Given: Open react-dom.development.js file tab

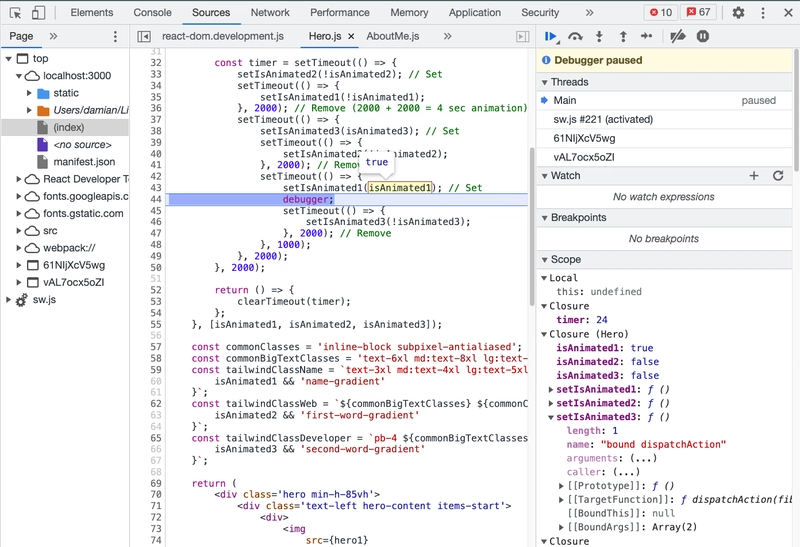Looking at the screenshot, I should click(x=223, y=36).
